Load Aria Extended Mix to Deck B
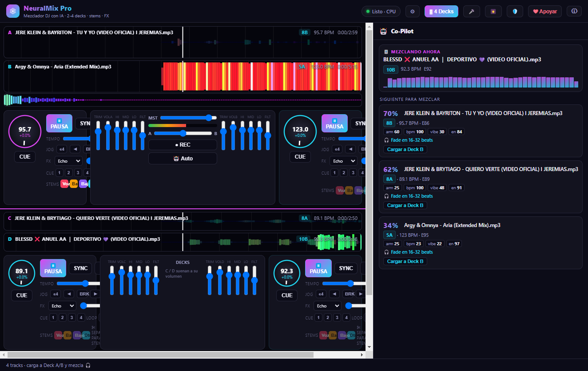 point(405,261)
